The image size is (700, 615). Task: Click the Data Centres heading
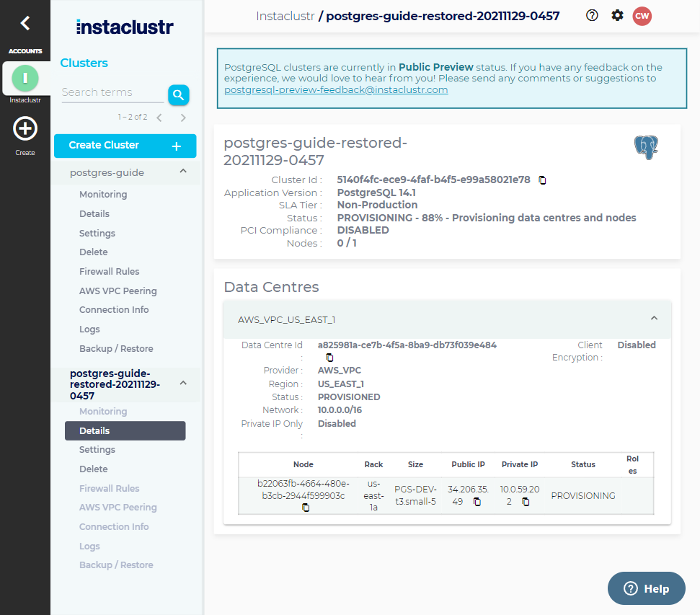272,287
